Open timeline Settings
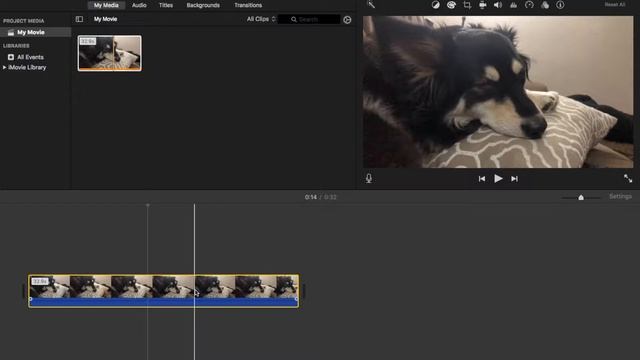The height and width of the screenshot is (360, 640). pos(620,197)
